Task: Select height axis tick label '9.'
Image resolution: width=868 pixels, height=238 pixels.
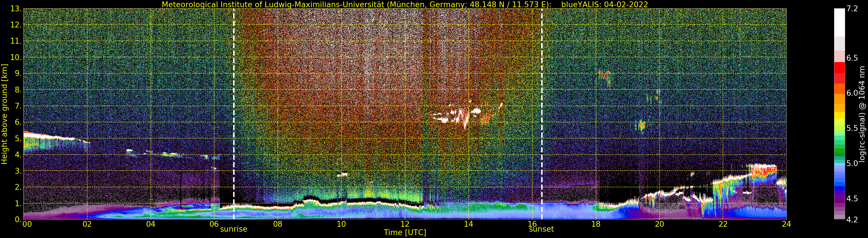Action: (x=18, y=74)
